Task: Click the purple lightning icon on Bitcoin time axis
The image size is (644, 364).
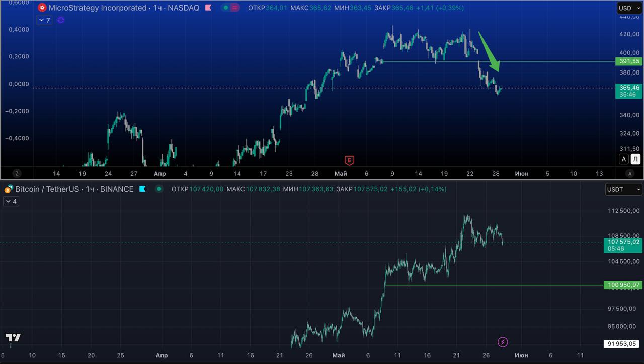Action: pyautogui.click(x=503, y=342)
